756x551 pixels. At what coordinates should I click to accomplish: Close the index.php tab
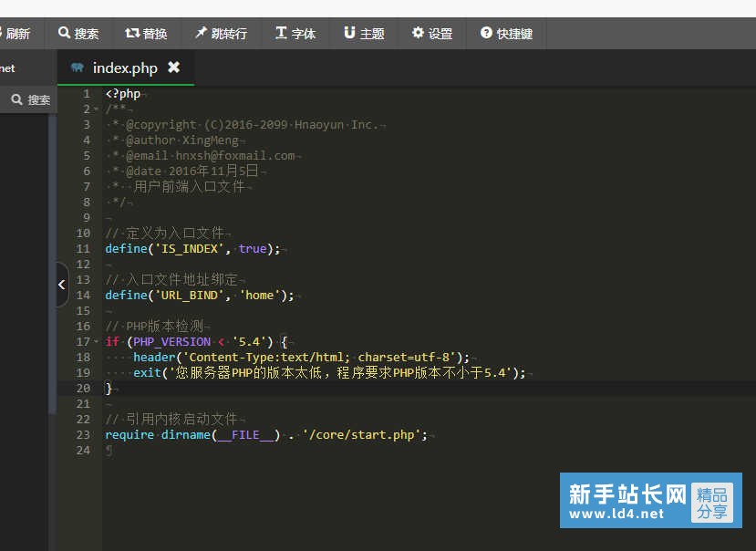pos(173,68)
